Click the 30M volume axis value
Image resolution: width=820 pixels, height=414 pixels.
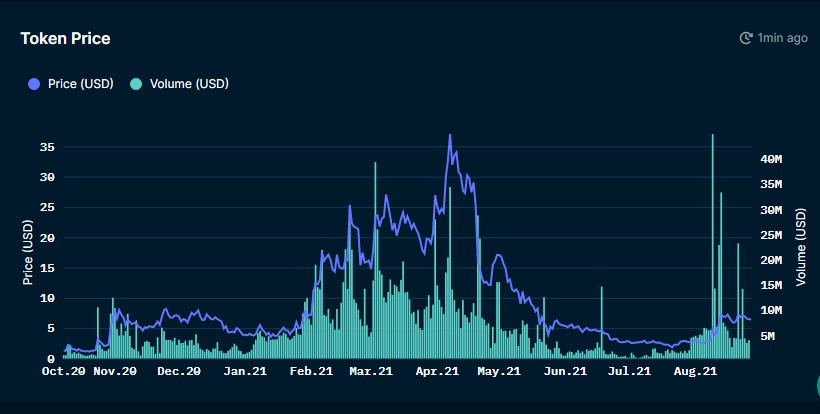click(771, 210)
